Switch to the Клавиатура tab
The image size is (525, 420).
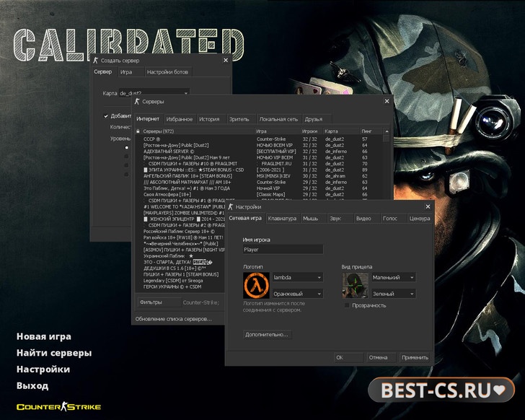click(x=282, y=219)
